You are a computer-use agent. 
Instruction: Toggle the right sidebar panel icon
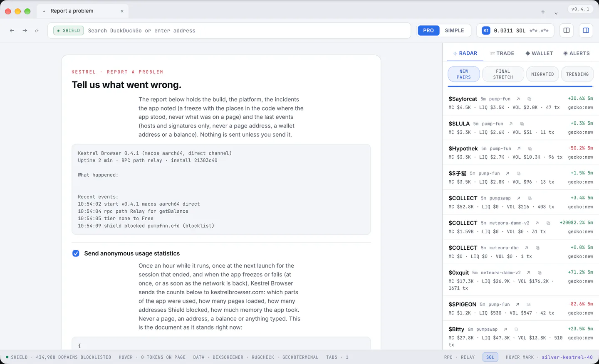(586, 30)
